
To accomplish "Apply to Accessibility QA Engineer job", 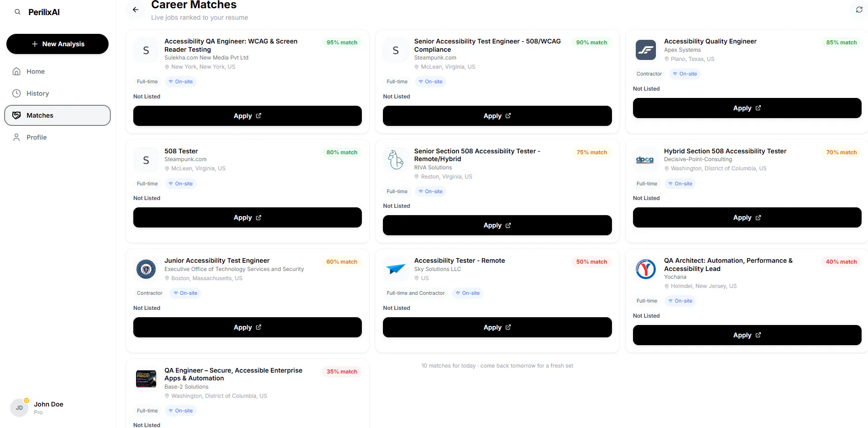I will coord(247,116).
